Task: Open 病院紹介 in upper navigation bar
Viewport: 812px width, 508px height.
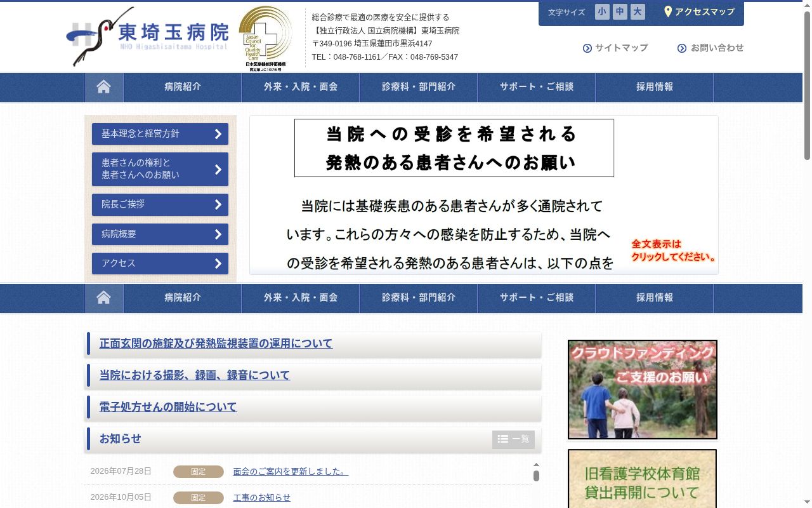Action: pos(183,87)
